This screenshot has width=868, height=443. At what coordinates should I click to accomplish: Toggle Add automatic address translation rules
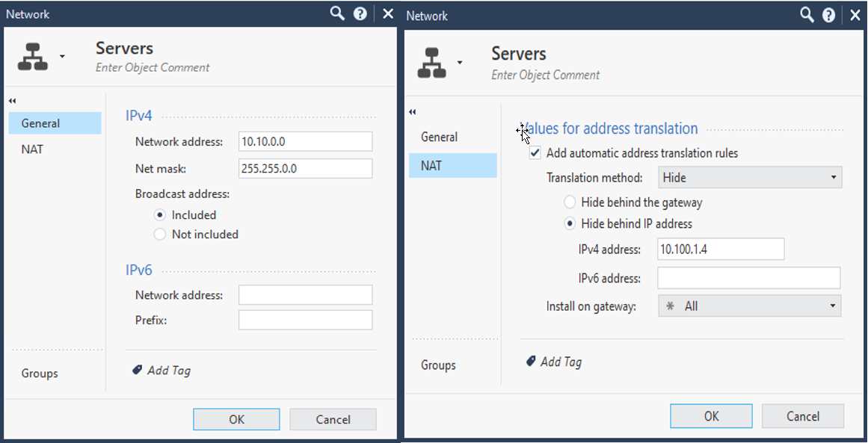tap(535, 153)
